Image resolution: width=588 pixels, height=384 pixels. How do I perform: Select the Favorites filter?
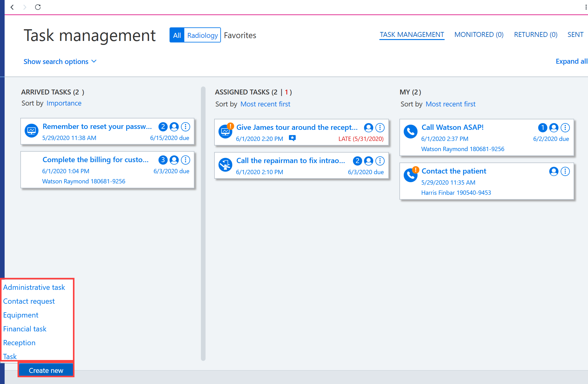240,35
